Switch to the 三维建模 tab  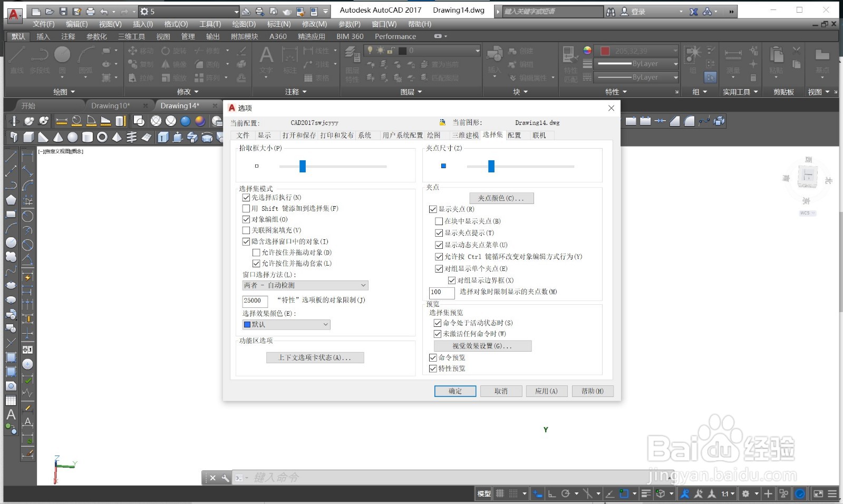[465, 135]
